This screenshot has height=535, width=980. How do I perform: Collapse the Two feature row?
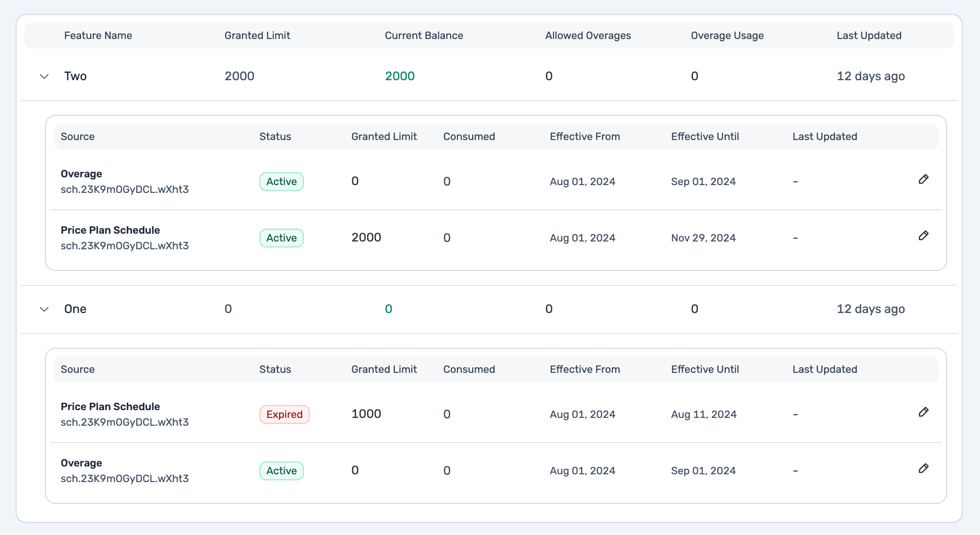44,77
